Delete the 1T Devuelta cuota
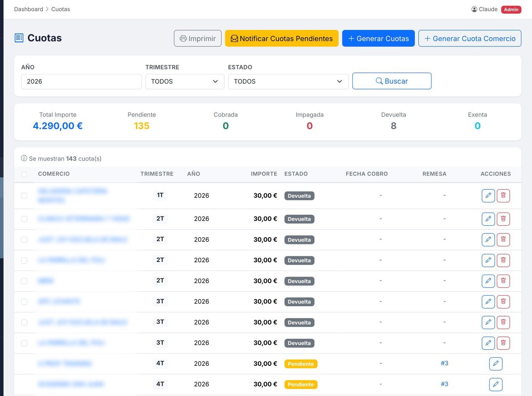532x396 pixels. pyautogui.click(x=503, y=196)
